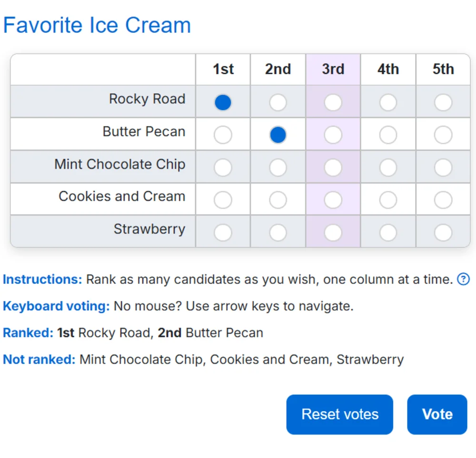Select Cookies and Cream as 3rd choice
This screenshot has width=476, height=458.
(333, 199)
